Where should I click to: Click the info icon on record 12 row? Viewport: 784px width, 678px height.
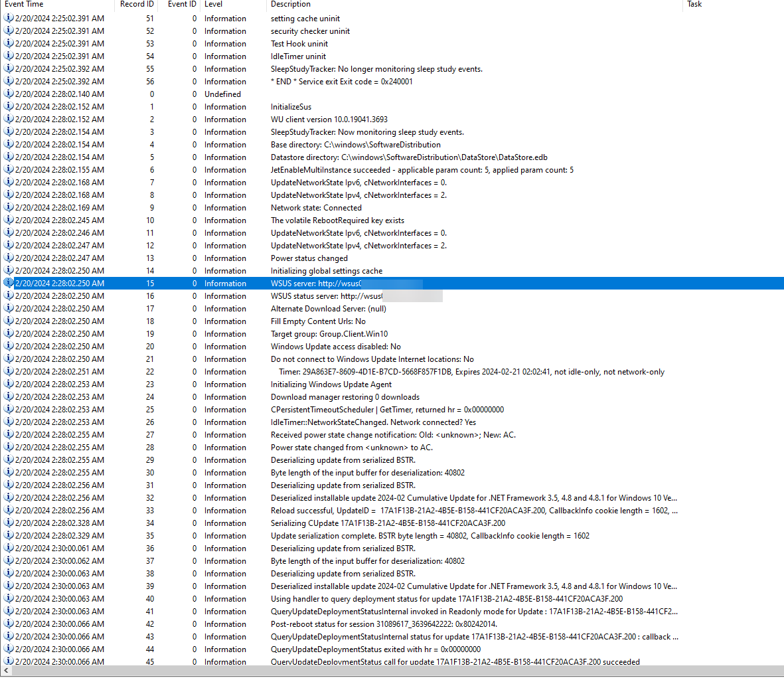point(9,245)
